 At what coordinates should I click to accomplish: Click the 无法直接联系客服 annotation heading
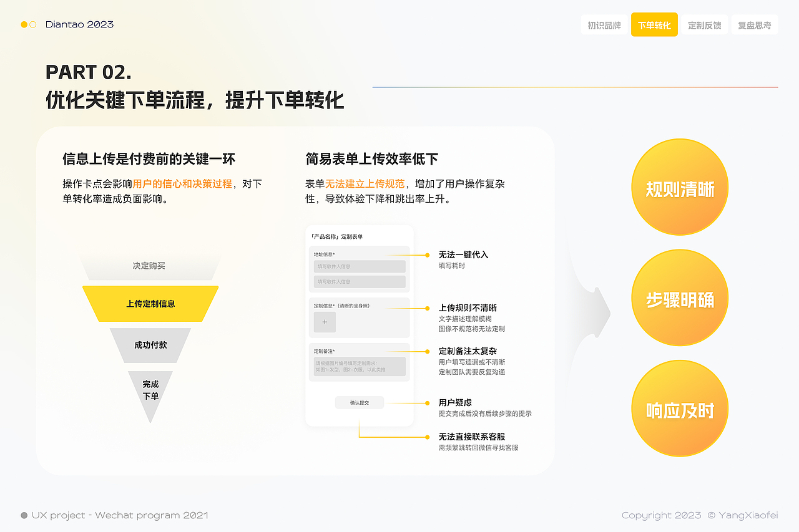(472, 437)
